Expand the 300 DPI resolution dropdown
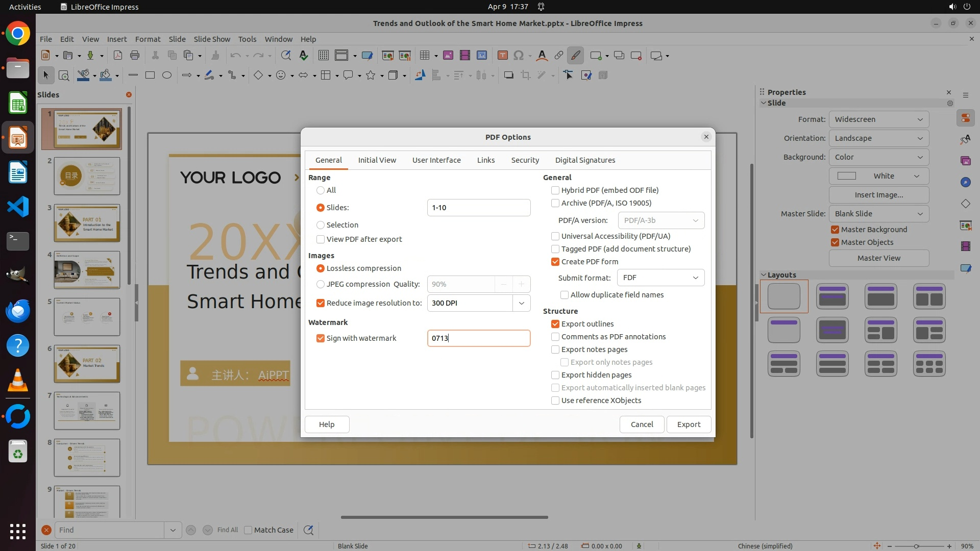980x551 pixels. point(521,303)
